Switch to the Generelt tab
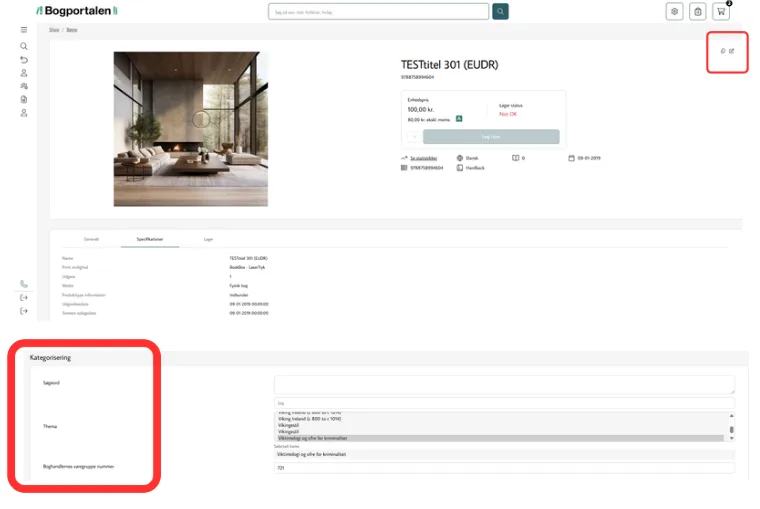This screenshot has width=760, height=509. (x=91, y=239)
